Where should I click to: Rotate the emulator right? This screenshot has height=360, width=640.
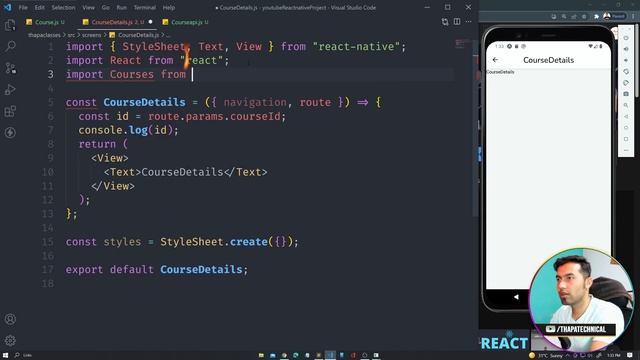626,83
